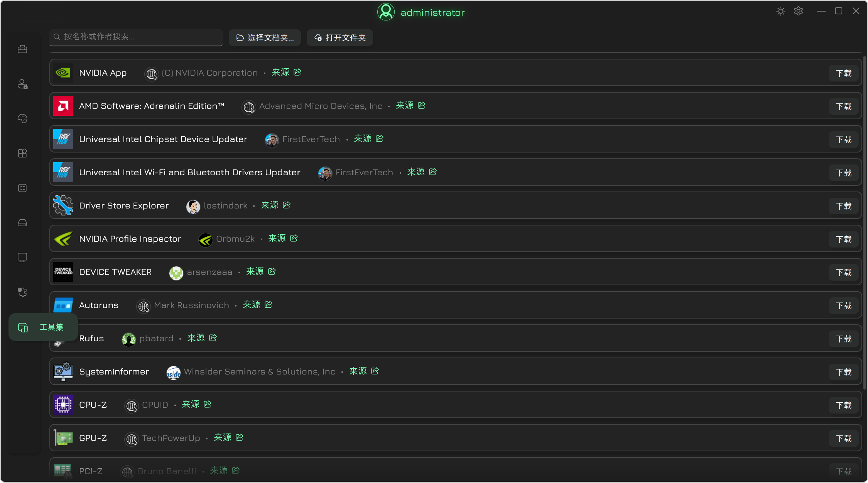Open 来源 link for Intel Chipset Device Updater

368,139
